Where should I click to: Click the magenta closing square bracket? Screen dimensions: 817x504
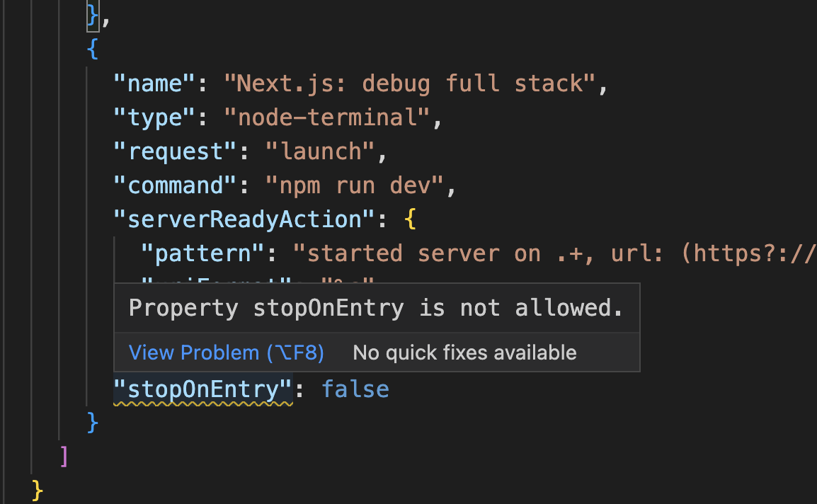click(x=64, y=457)
